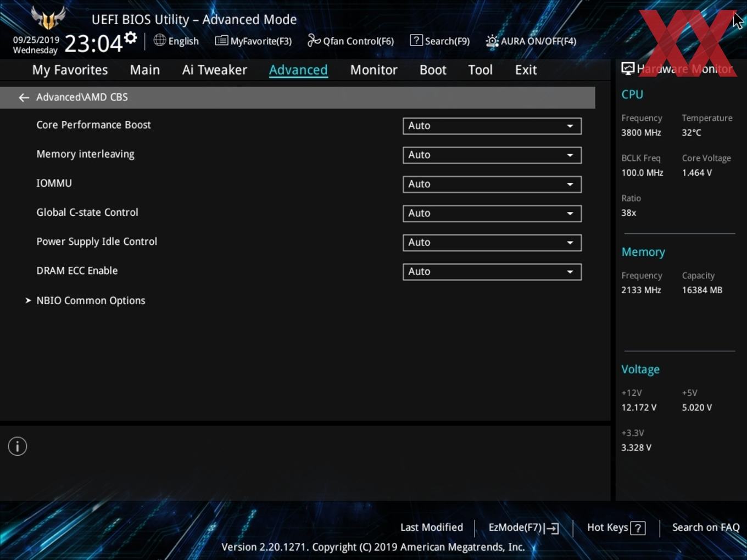
Task: Open Global C-state Control dropdown
Action: coord(492,213)
